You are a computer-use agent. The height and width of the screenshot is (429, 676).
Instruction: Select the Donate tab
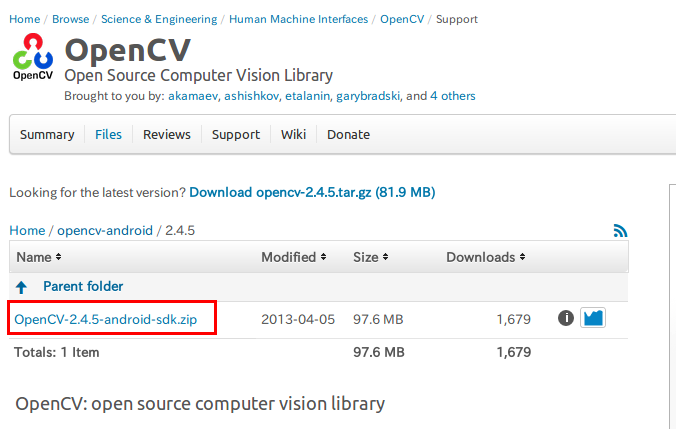348,135
